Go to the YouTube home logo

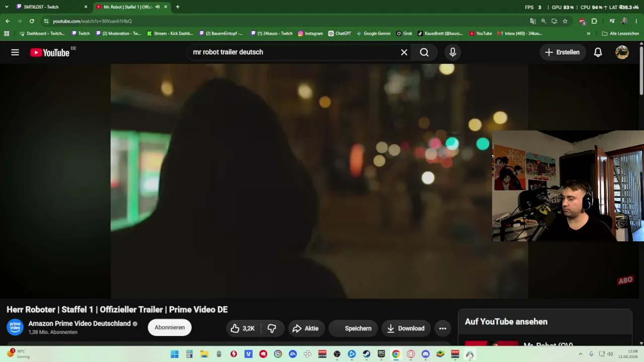pos(50,52)
